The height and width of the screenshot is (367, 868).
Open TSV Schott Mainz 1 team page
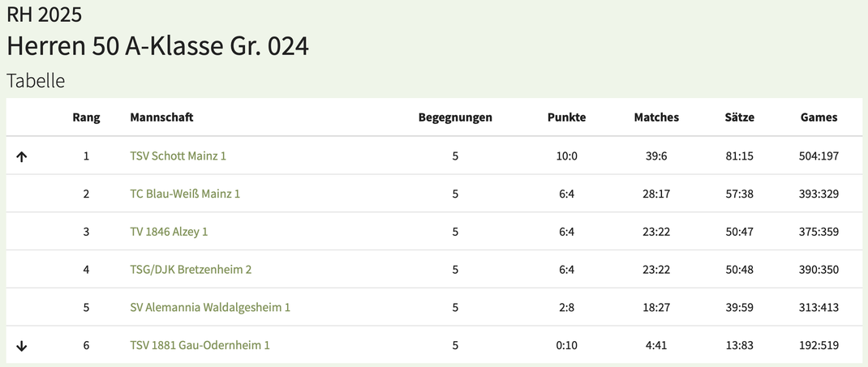pos(178,156)
